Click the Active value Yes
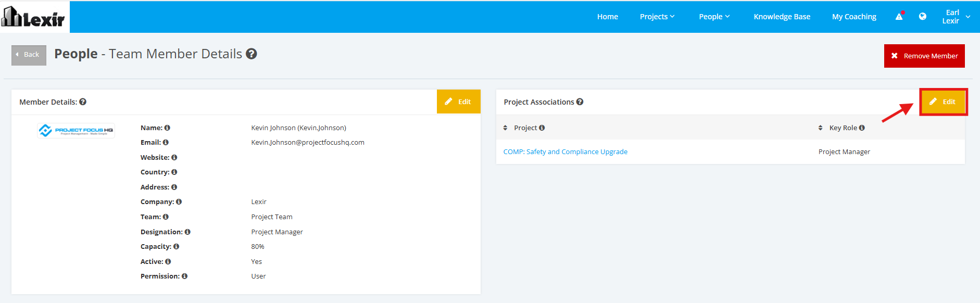 pos(256,261)
